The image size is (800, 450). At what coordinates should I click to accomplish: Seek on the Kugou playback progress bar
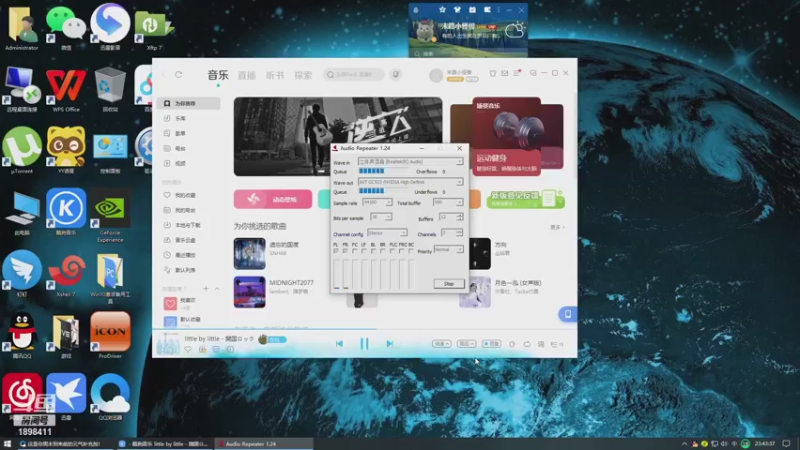point(364,329)
